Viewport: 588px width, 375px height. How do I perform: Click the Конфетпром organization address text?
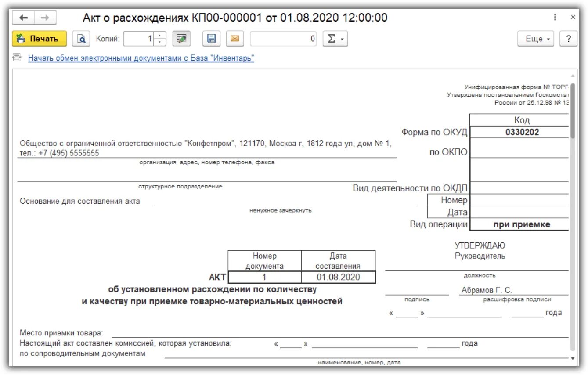(206, 148)
